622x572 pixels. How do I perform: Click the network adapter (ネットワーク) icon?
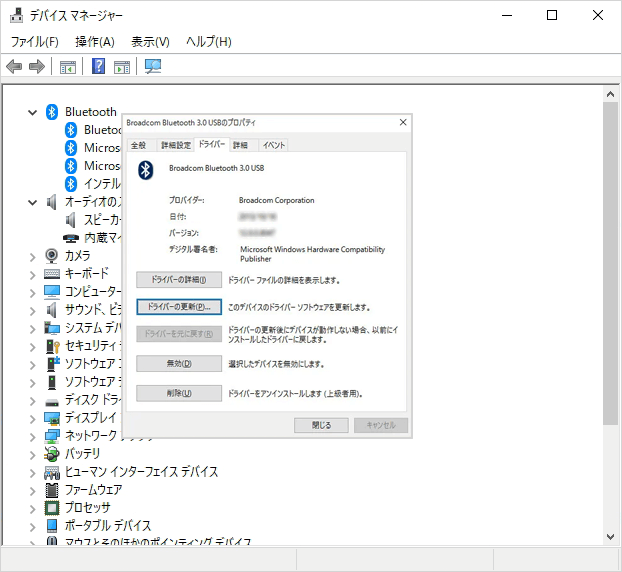(52, 436)
